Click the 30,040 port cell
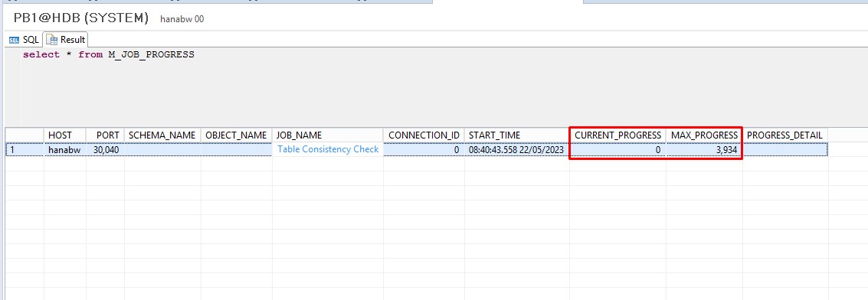868x300 pixels. pyautogui.click(x=105, y=149)
